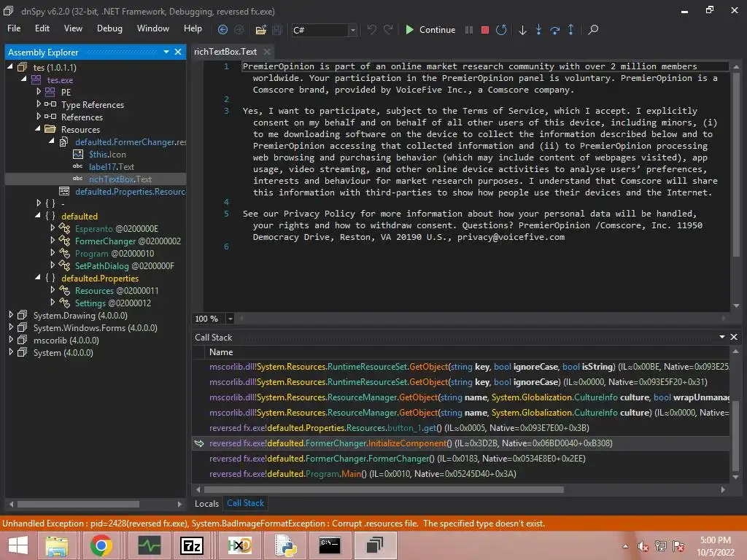747x560 pixels.
Task: Close the Assembly Explorer panel
Action: pyautogui.click(x=178, y=52)
